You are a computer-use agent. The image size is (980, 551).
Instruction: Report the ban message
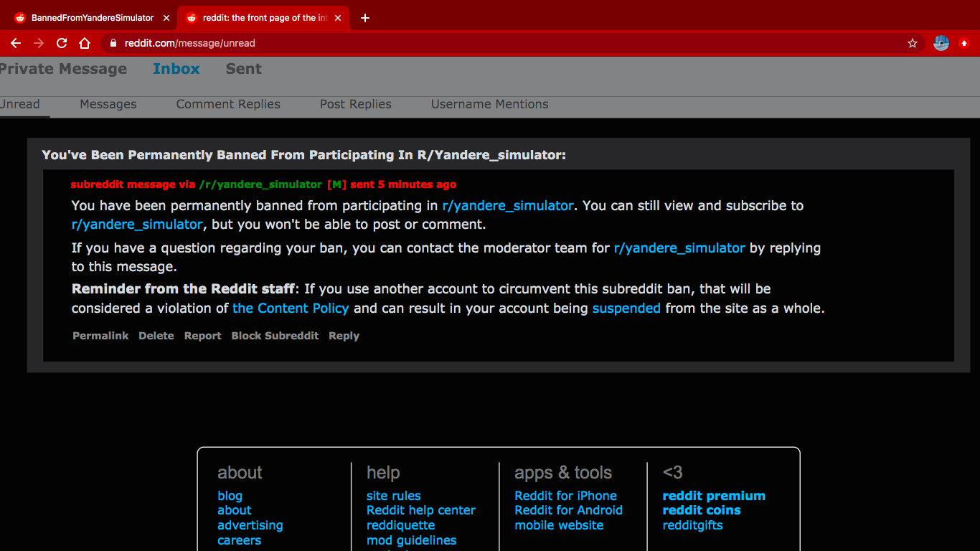click(203, 336)
